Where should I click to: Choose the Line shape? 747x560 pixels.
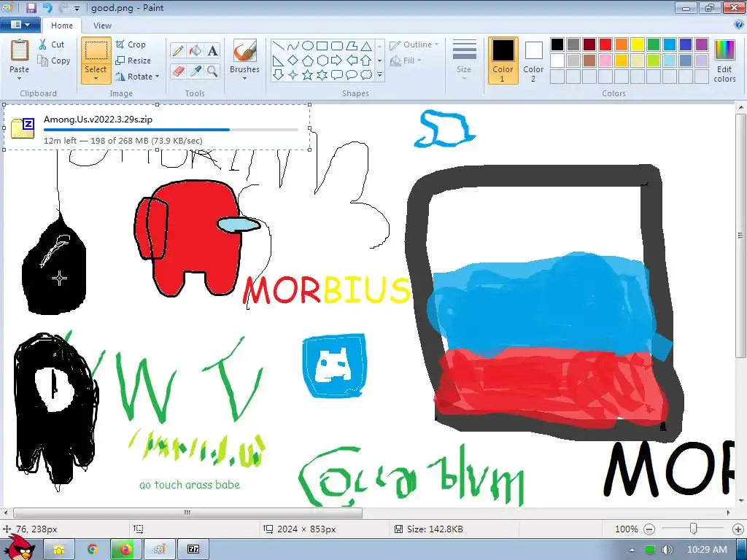click(279, 46)
